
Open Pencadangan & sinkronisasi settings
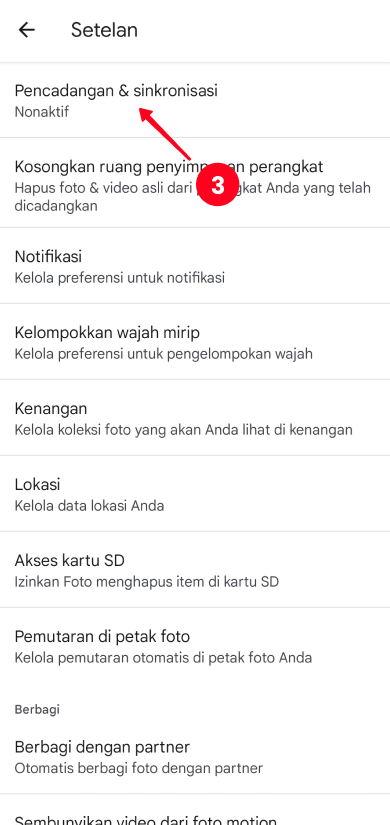195,100
